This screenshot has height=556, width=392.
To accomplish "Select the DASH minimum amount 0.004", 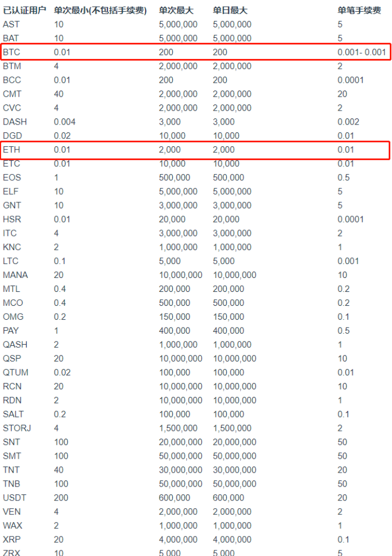I will 64,122.
